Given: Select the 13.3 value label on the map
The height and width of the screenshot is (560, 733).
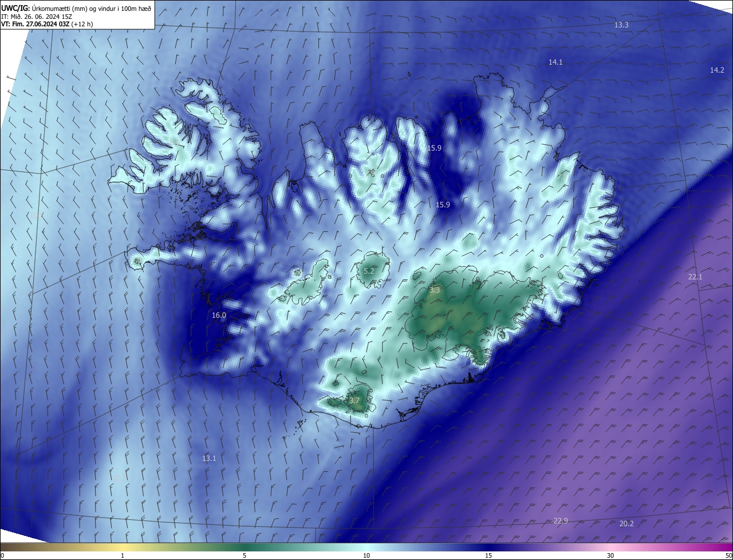Looking at the screenshot, I should 621,25.
